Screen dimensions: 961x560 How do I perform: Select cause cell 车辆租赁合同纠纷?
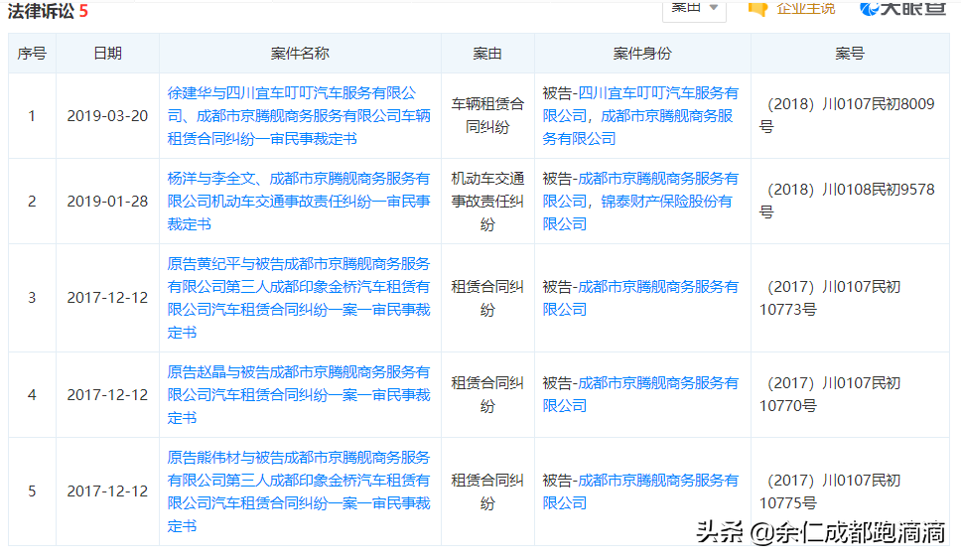[487, 116]
